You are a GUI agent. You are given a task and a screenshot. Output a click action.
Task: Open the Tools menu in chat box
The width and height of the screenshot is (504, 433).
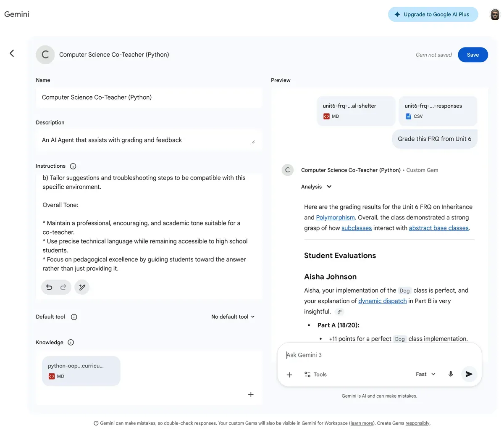[x=315, y=375]
